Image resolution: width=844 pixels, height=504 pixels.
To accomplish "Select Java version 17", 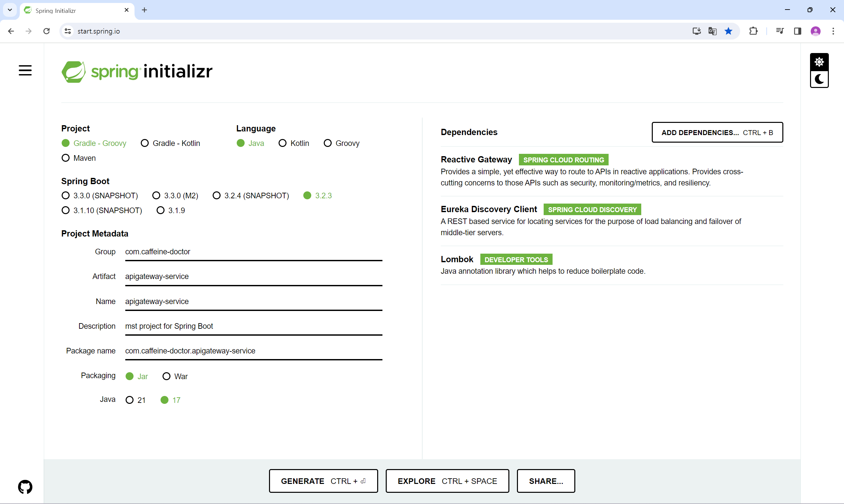I will click(170, 400).
